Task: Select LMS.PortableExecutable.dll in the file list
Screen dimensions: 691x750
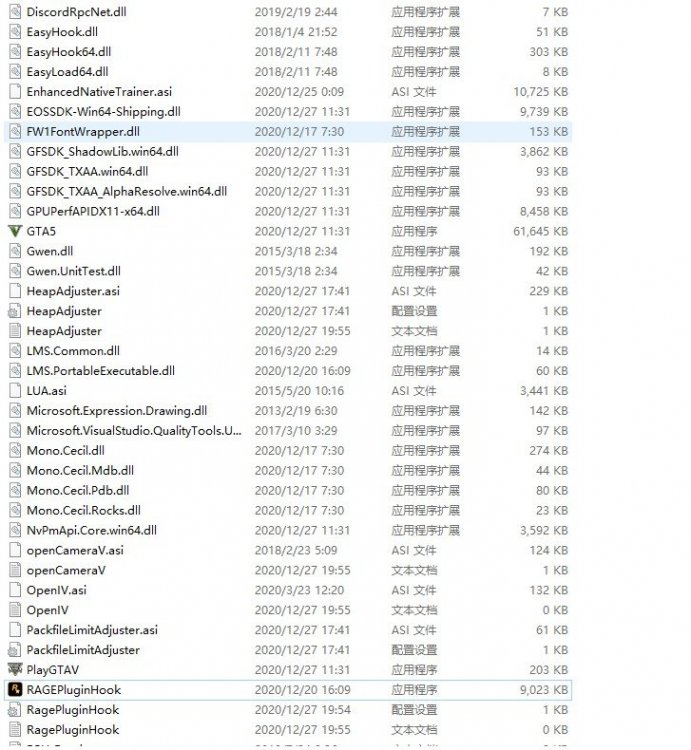Action: point(100,371)
